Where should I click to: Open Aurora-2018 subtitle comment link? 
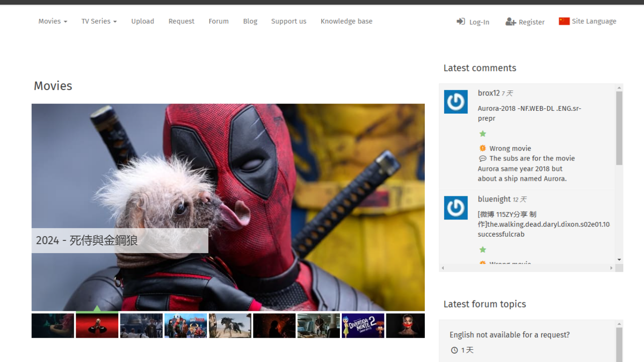coord(529,114)
